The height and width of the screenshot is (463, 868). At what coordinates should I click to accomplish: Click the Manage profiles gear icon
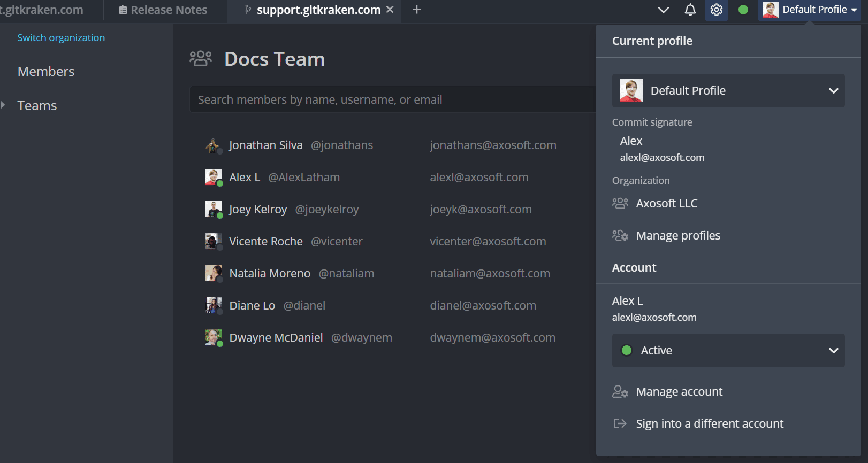(x=620, y=236)
